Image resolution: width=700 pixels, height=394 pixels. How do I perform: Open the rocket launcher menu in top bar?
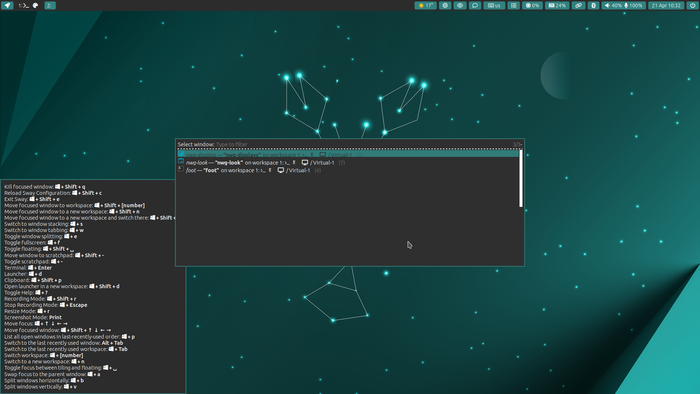[x=7, y=5]
